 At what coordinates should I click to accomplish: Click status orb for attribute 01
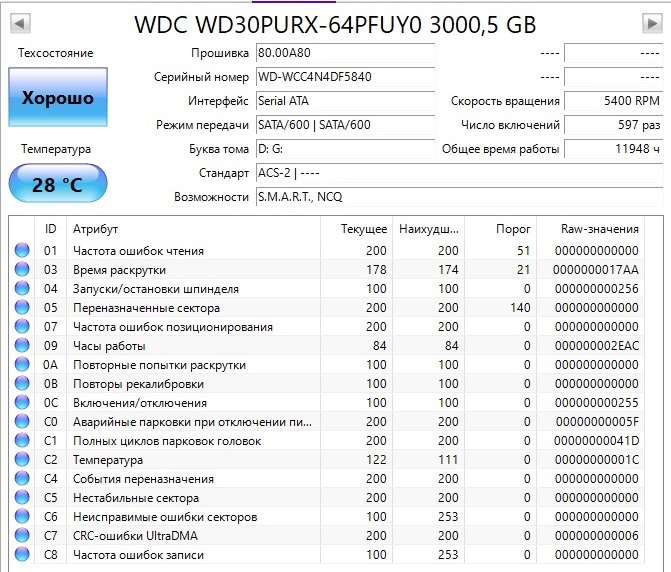point(22,250)
